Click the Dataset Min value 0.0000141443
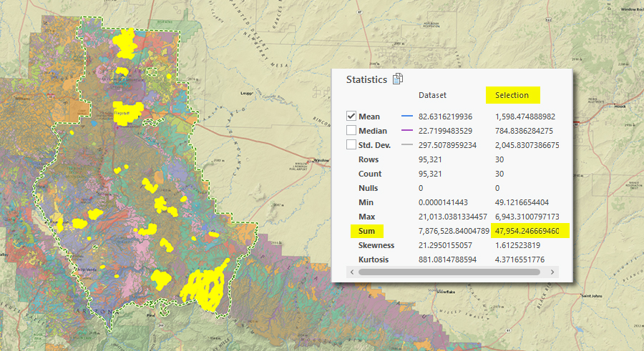This screenshot has height=351, width=644. 444,202
